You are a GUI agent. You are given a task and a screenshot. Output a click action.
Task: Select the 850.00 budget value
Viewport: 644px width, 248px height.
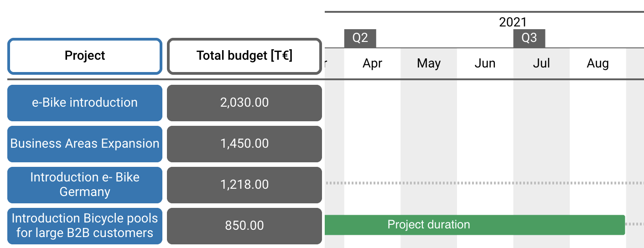click(x=244, y=226)
